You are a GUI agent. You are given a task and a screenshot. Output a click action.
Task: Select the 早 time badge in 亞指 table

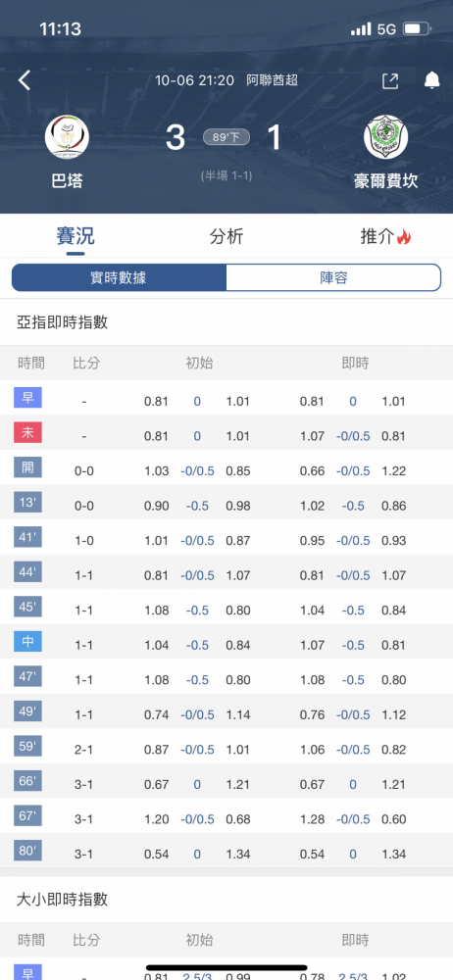click(x=27, y=398)
